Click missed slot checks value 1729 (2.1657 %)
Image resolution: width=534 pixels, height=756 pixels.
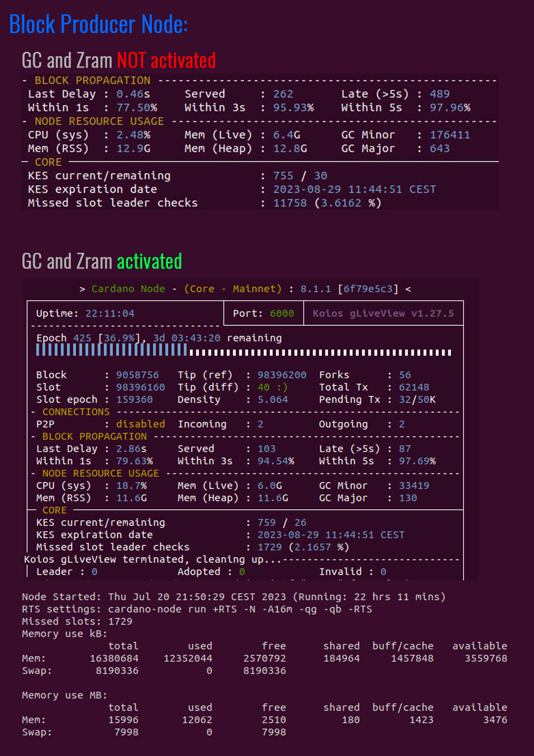coord(303,547)
